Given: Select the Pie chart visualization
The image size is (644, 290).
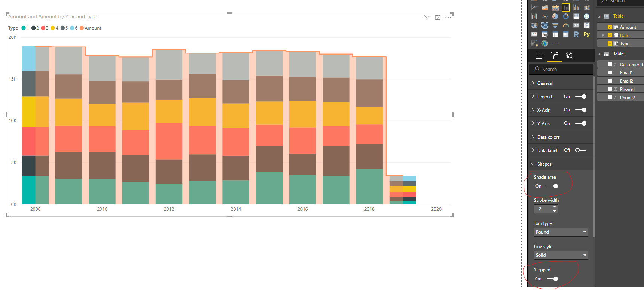Looking at the screenshot, I should pyautogui.click(x=555, y=16).
